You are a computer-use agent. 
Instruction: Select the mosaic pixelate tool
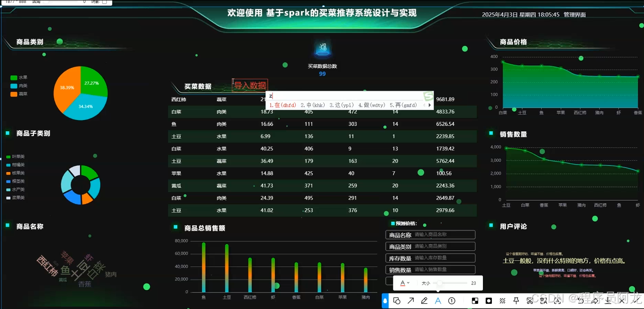475,300
